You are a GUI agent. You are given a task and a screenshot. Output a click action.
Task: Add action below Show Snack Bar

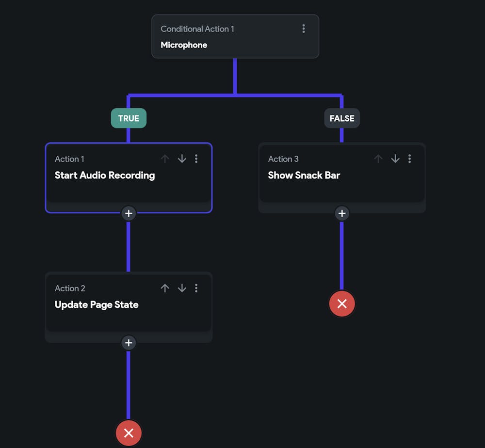tap(342, 213)
